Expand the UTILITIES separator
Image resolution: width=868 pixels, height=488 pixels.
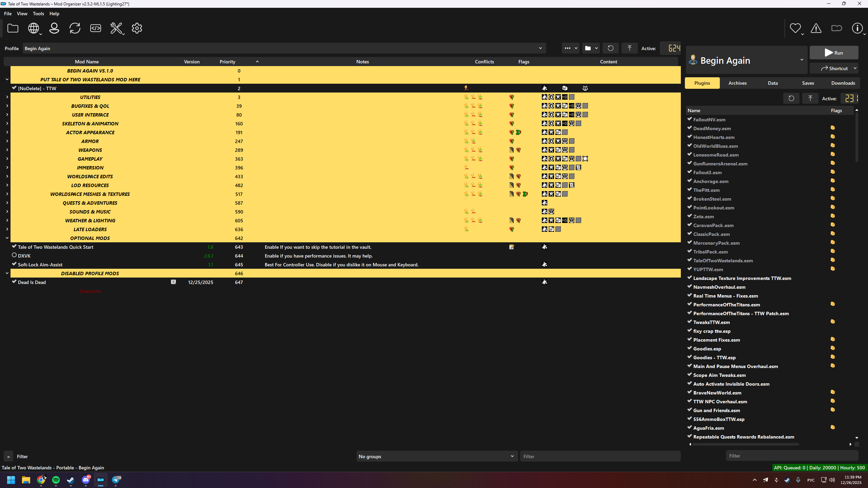point(7,97)
